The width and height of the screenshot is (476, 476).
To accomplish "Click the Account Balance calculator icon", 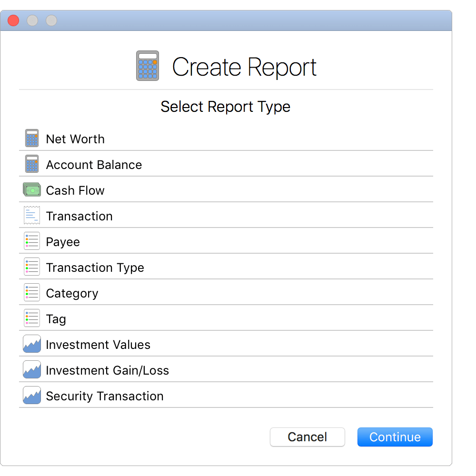I will (31, 164).
